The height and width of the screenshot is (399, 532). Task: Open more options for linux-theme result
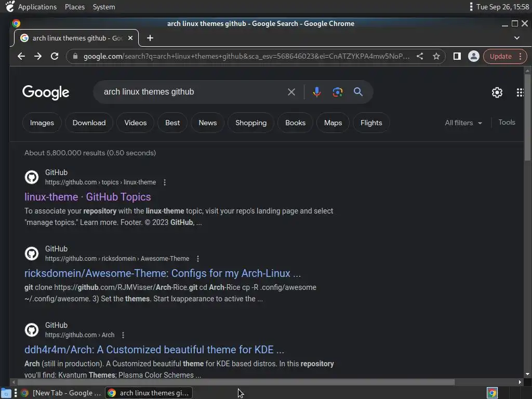pos(165,182)
